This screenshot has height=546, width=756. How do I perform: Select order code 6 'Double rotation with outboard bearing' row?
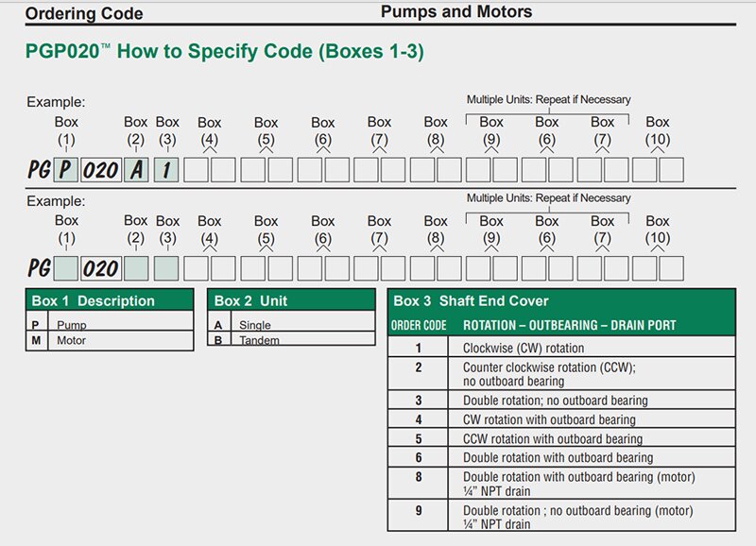[x=561, y=457]
